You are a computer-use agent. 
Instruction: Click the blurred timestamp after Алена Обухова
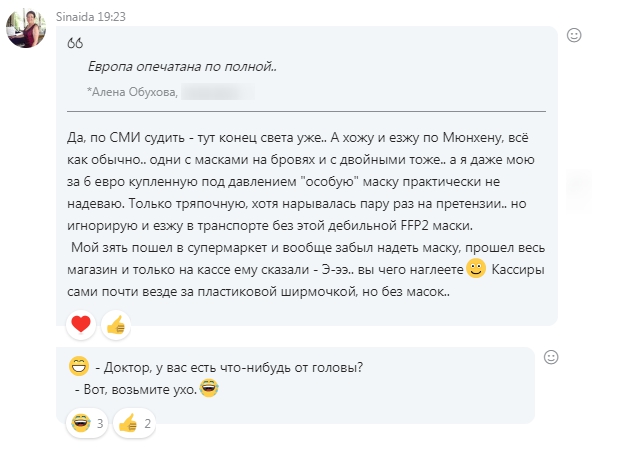click(217, 92)
